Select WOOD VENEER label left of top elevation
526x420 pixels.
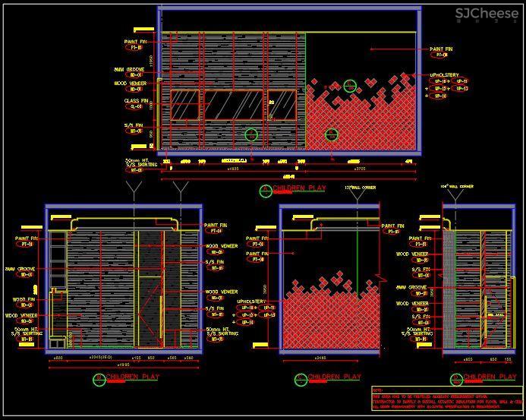tap(135, 84)
